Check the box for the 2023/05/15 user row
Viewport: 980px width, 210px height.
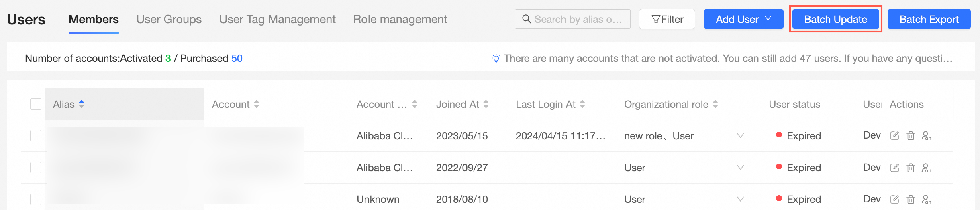point(36,136)
